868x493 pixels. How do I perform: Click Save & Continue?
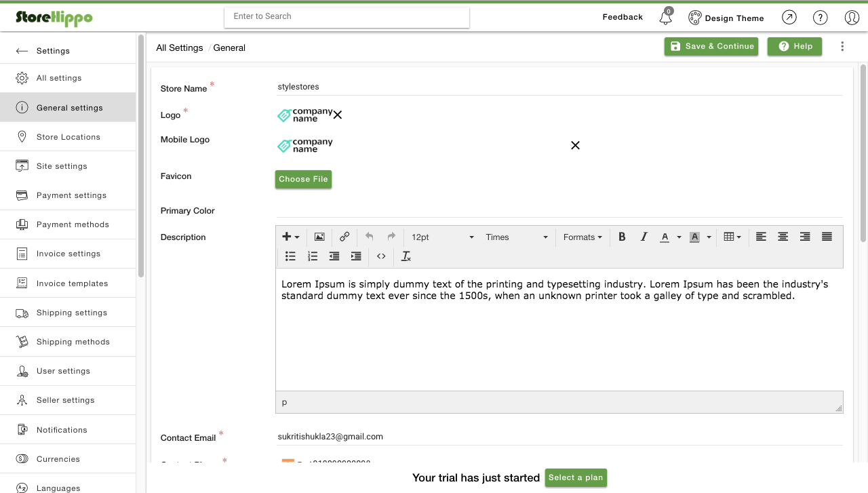(x=711, y=46)
